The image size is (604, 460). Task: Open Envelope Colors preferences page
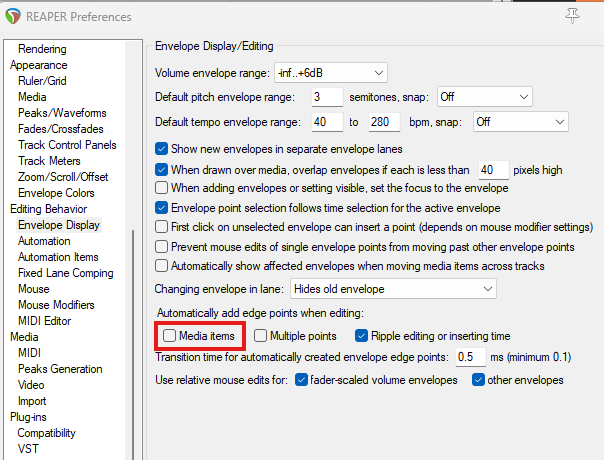(56, 193)
